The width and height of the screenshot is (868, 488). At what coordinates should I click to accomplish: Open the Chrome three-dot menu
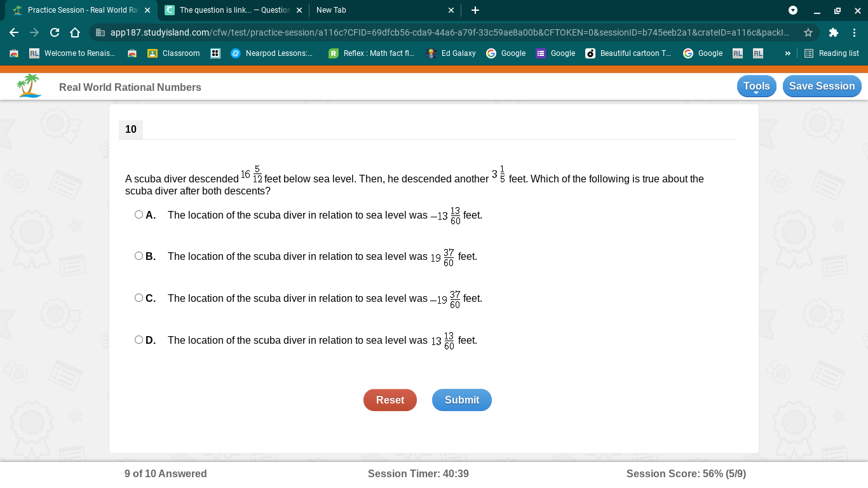pos(854,32)
